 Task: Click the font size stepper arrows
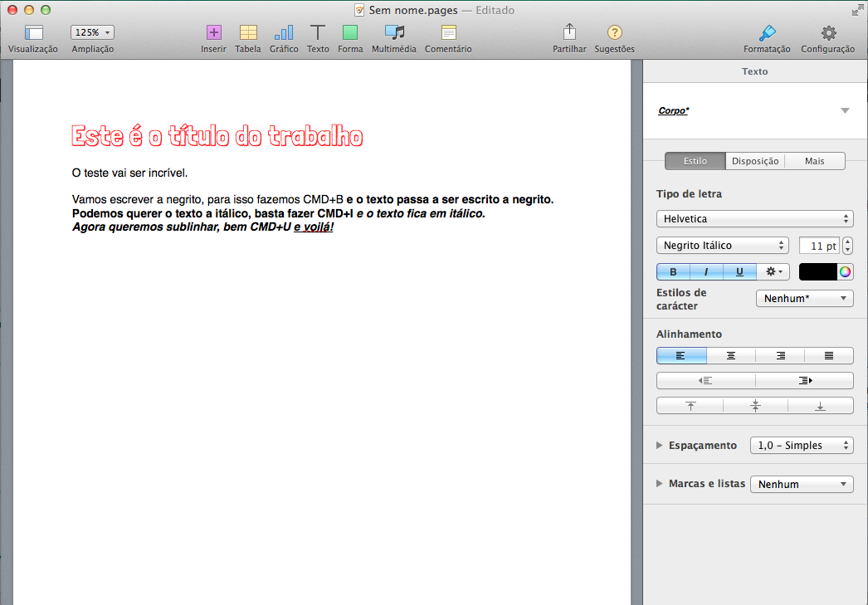point(847,245)
